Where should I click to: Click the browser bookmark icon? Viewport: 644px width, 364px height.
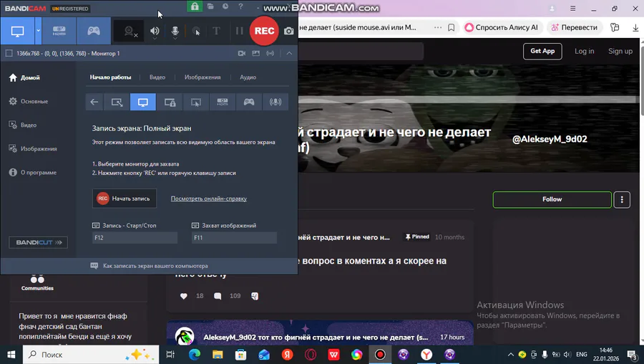[x=451, y=27]
